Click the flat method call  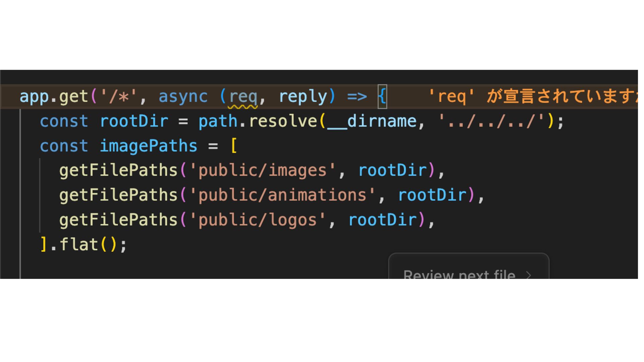[79, 244]
